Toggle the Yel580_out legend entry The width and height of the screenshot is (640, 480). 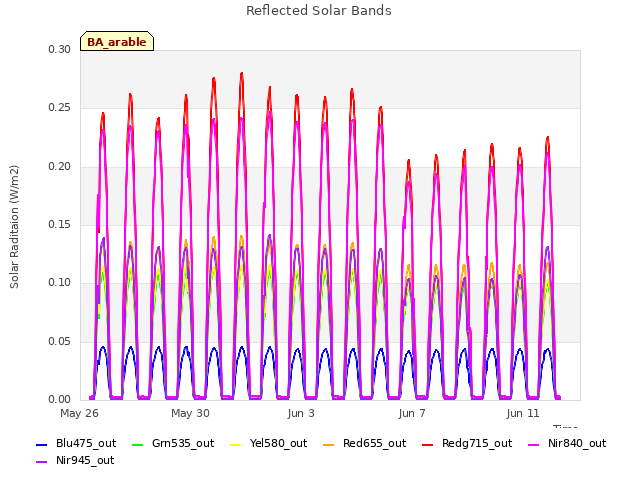pos(269,444)
